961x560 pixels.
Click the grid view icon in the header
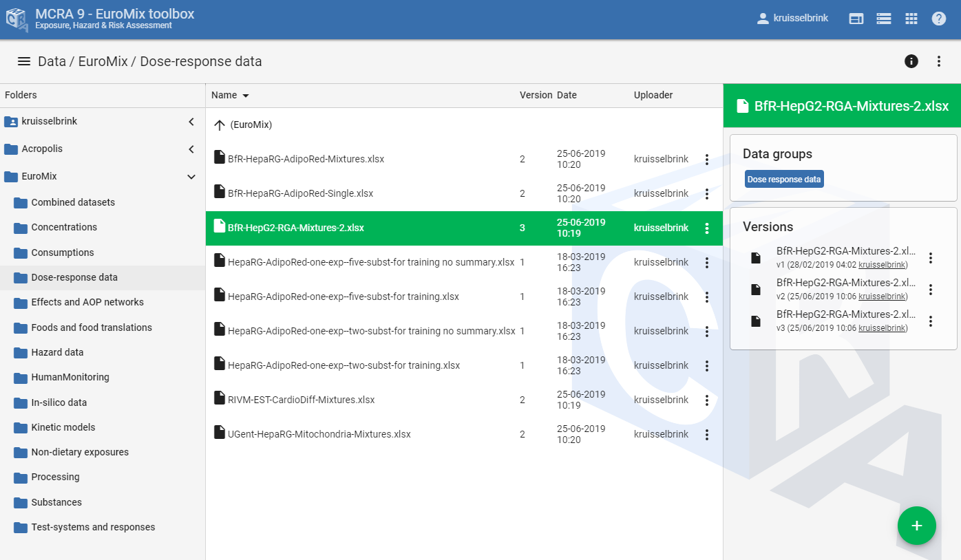coord(911,19)
